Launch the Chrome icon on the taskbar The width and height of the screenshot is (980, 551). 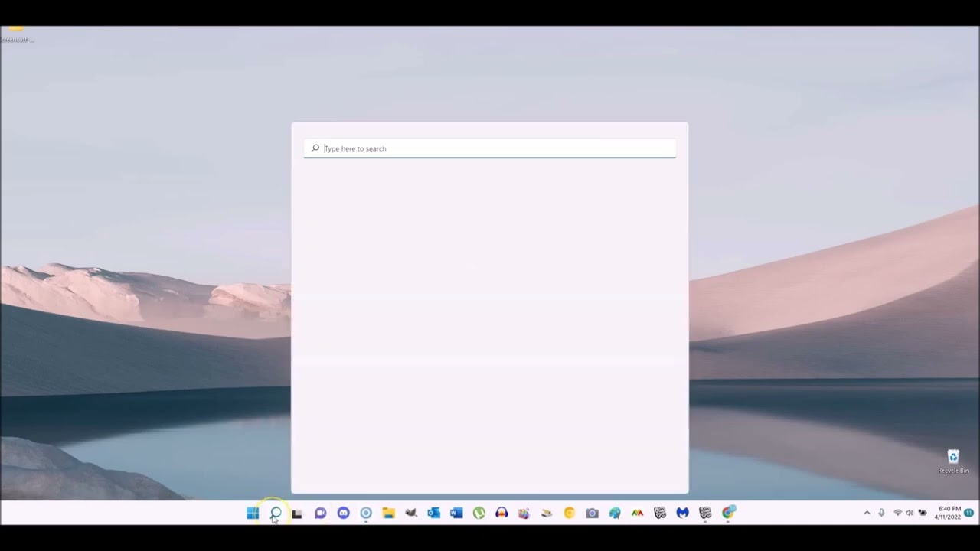[x=727, y=513]
